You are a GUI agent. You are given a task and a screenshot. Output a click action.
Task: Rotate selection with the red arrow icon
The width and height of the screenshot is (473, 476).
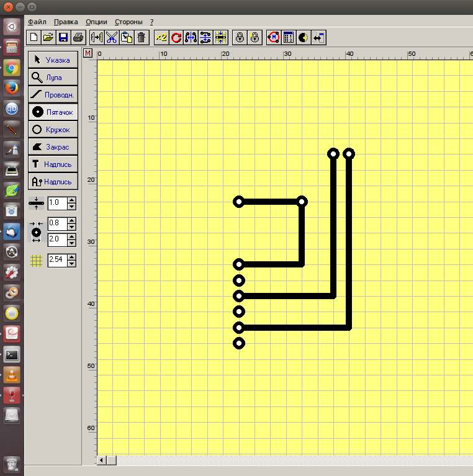coord(176,38)
